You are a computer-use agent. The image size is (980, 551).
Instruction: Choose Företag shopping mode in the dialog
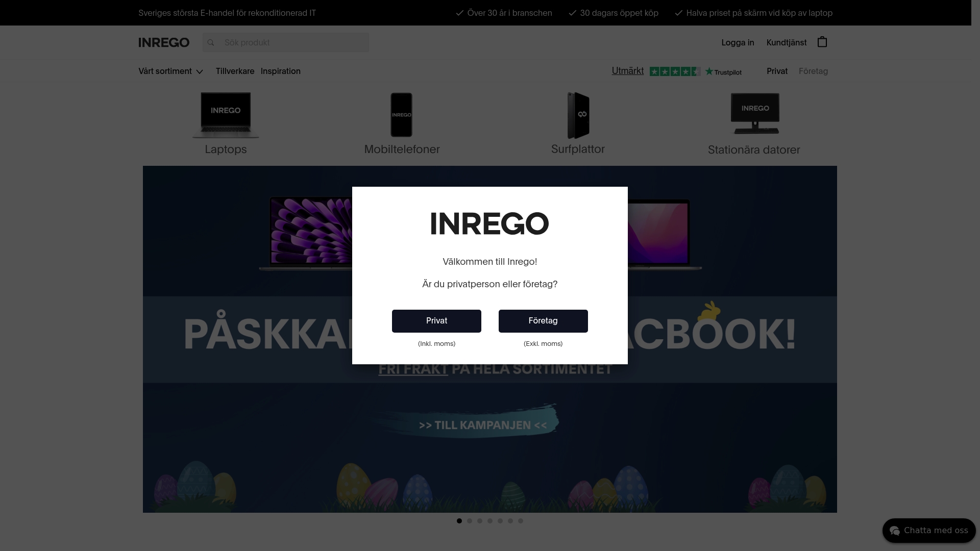[543, 321]
